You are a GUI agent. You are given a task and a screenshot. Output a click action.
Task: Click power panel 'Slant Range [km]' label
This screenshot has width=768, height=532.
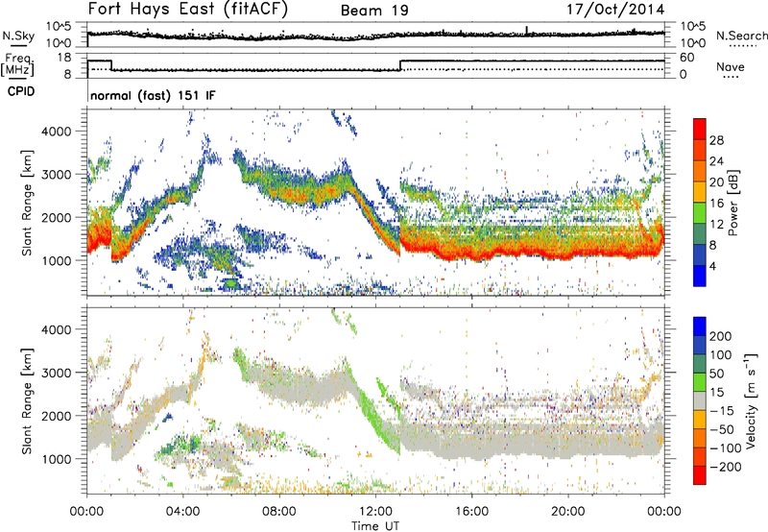click(x=27, y=203)
